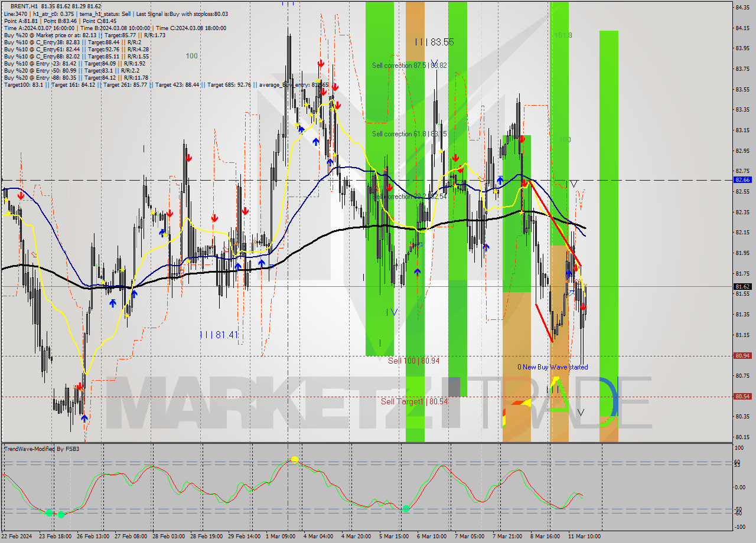The image size is (756, 543).
Task: Click the 'Buy %10 @ C_Entry38: 82.83' line
Action: coord(72,42)
